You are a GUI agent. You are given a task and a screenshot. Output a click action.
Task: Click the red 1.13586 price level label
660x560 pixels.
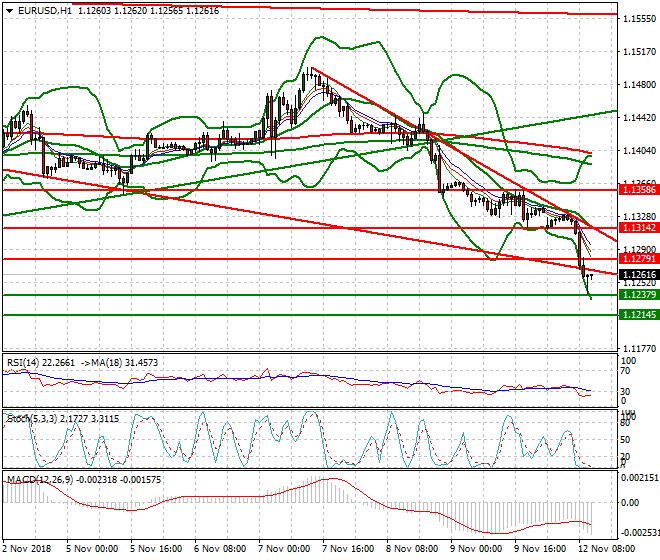[639, 190]
